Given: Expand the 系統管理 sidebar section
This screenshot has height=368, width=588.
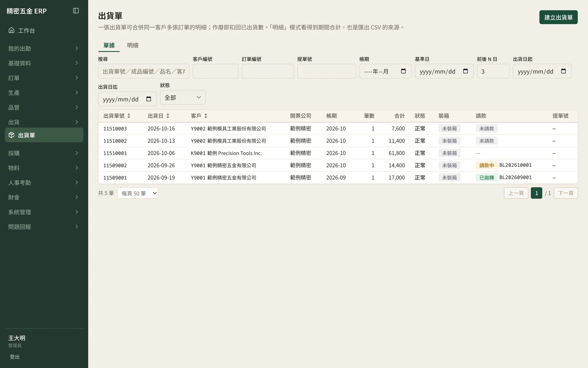Looking at the screenshot, I should (44, 212).
